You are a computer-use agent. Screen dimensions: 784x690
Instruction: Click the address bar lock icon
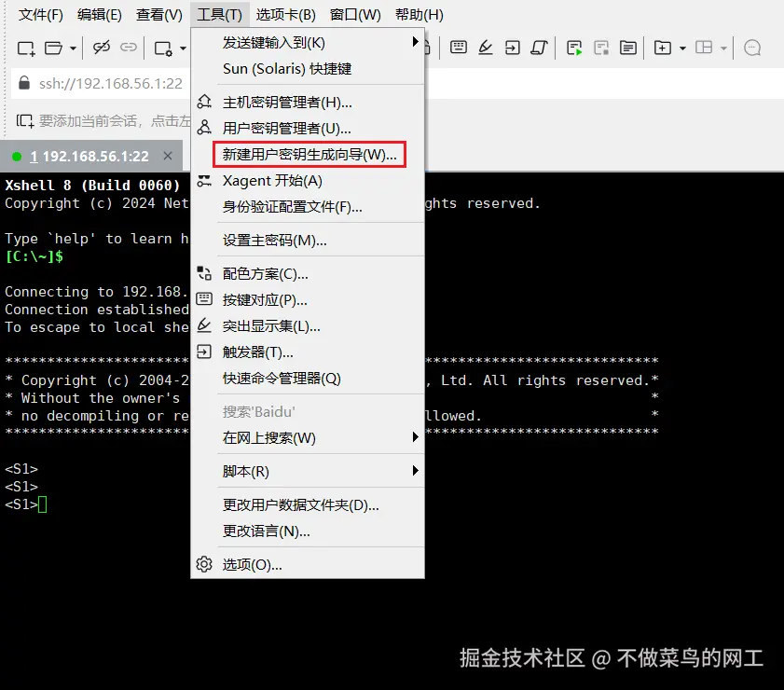coord(24,83)
